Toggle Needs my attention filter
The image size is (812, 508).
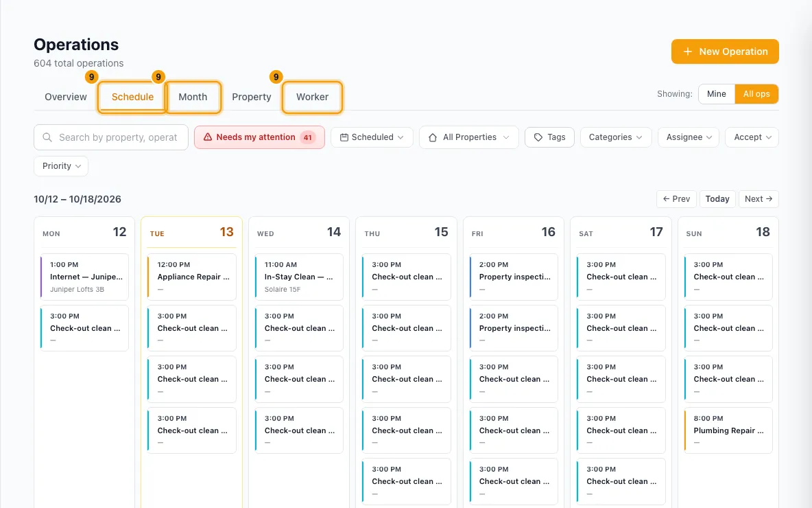(259, 137)
